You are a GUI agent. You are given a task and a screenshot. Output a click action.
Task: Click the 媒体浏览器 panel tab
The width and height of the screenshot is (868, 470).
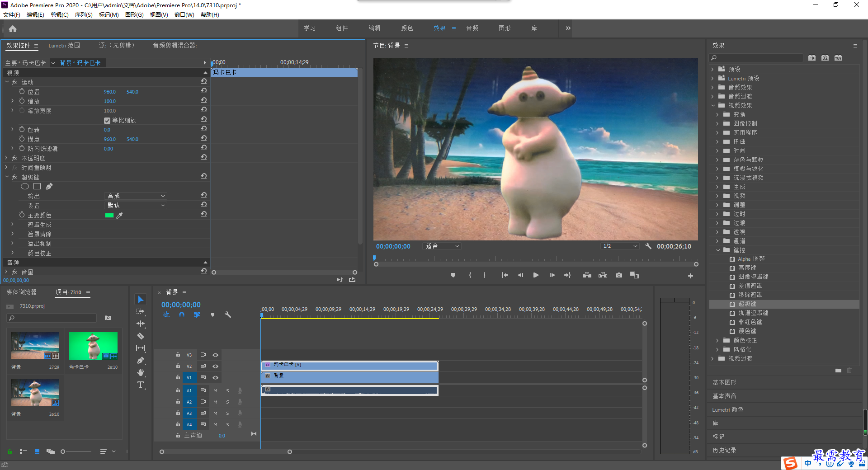(x=21, y=292)
